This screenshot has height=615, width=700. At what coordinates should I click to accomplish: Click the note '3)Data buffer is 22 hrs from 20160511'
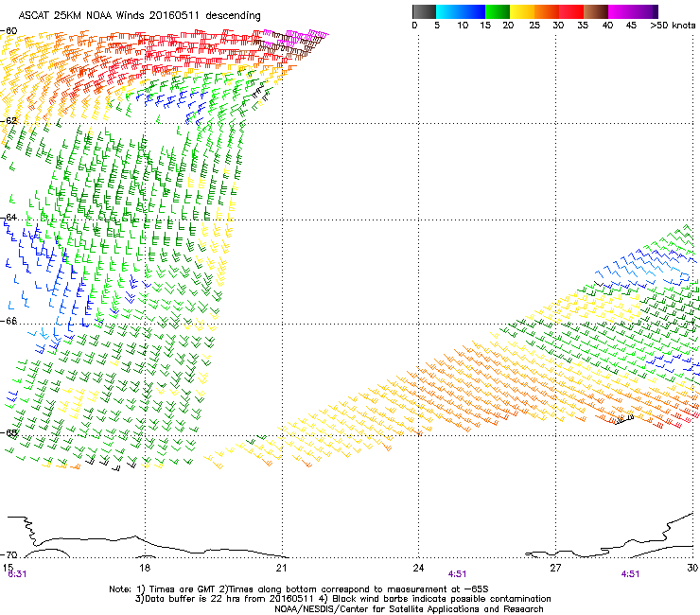point(223,599)
